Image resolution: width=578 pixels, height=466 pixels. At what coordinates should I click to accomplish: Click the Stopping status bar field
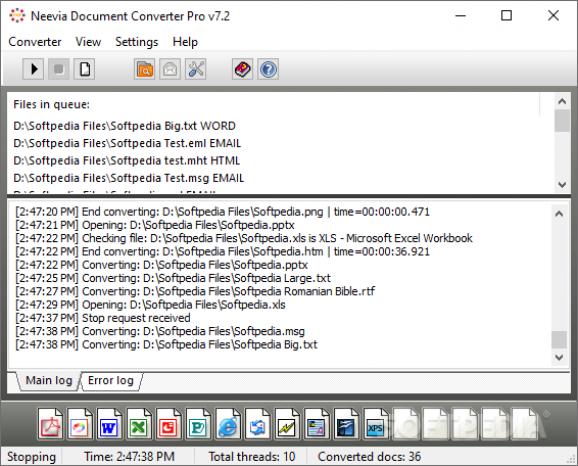click(31, 456)
